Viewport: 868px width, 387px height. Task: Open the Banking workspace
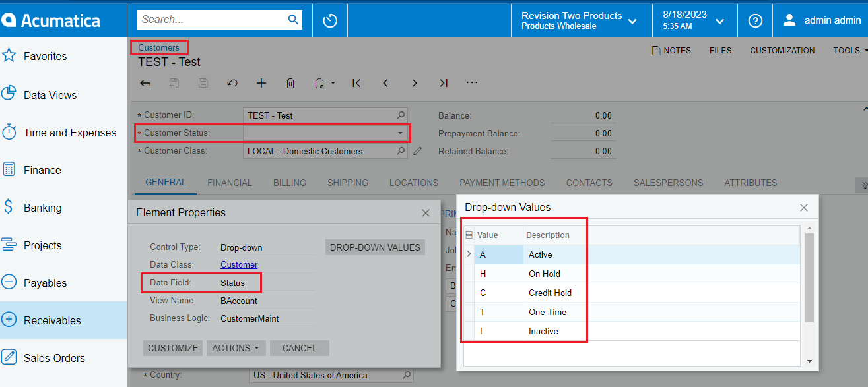33,208
